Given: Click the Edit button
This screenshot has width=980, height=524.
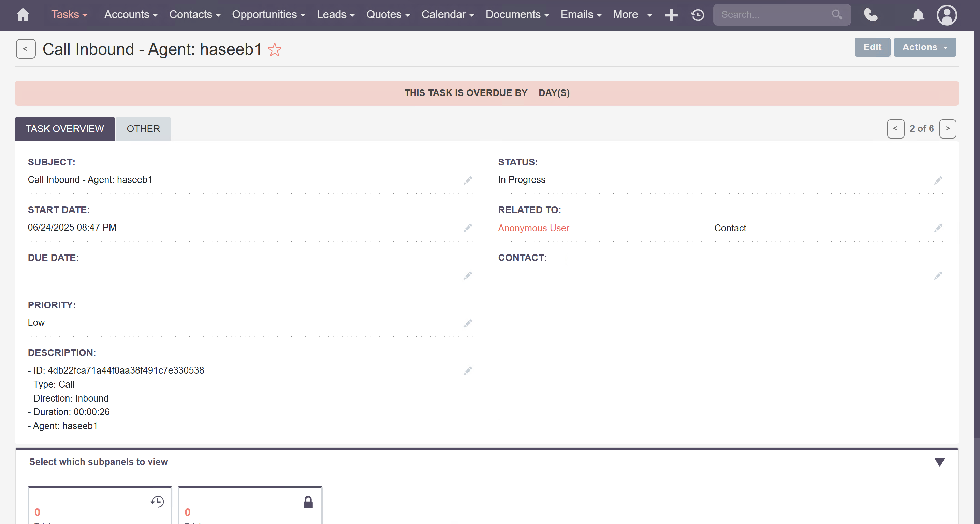Looking at the screenshot, I should [x=872, y=47].
